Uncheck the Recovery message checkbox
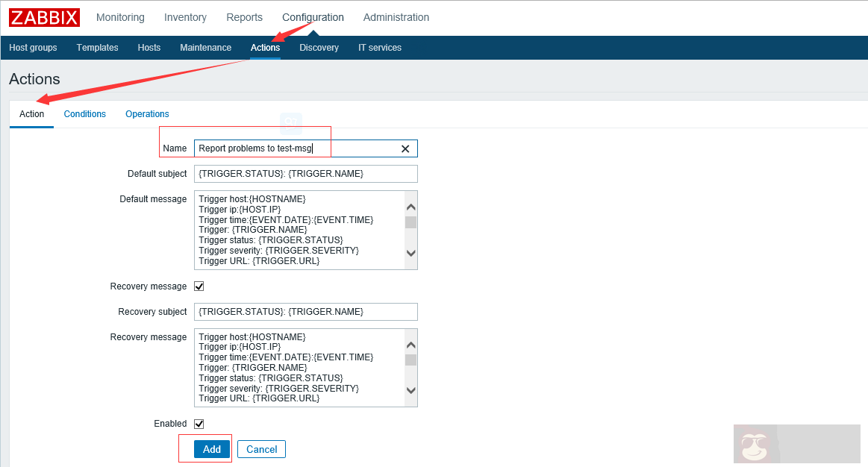This screenshot has width=868, height=467. pos(198,286)
